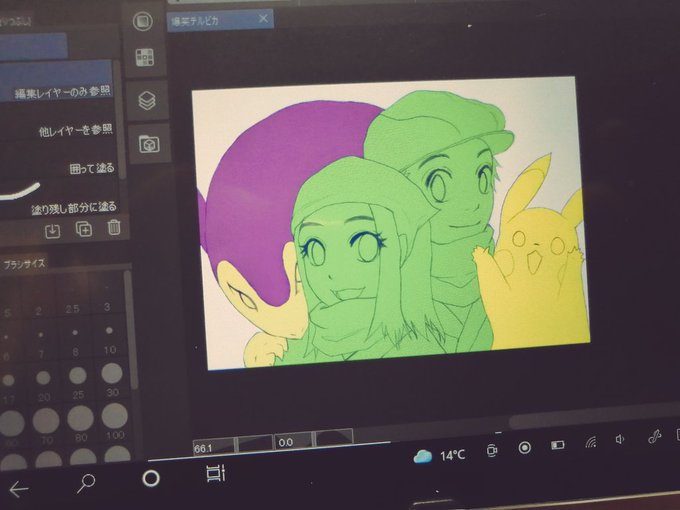Click the sub tool list scrollbar
Image resolution: width=680 pixels, height=510 pixels.
[120, 119]
